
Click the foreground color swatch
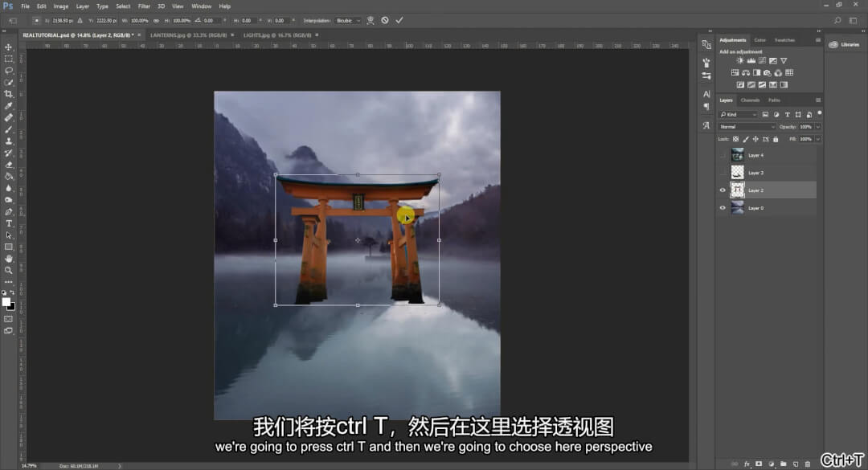[x=6, y=302]
